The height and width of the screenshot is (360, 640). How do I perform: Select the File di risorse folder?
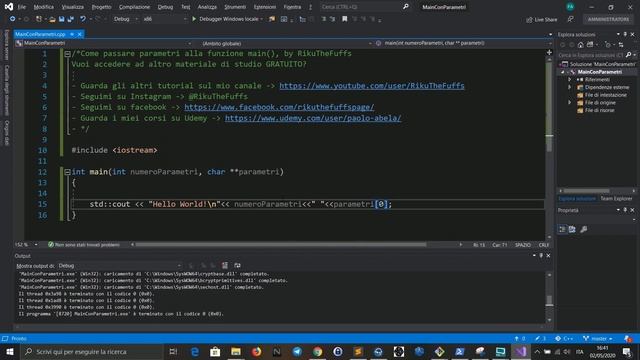tap(599, 110)
